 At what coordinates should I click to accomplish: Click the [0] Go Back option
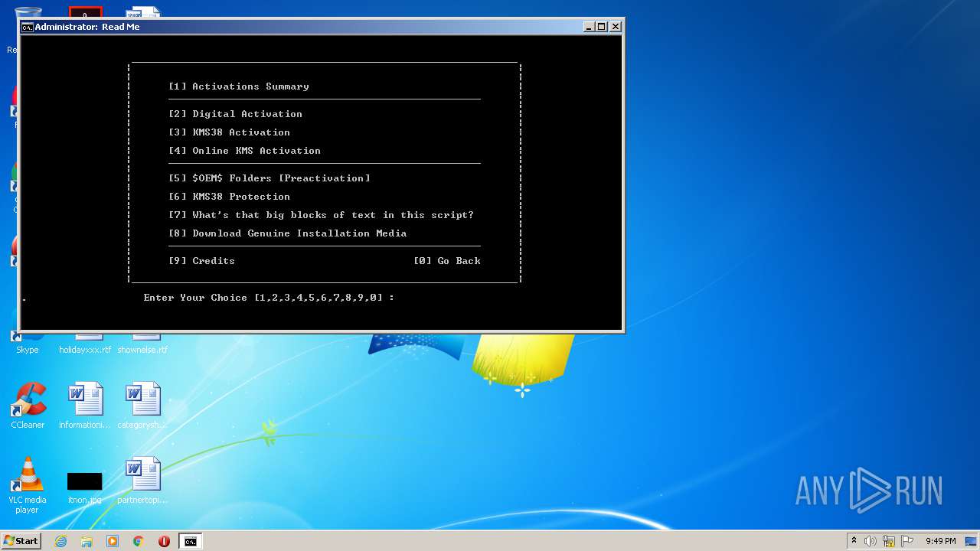[x=447, y=261]
